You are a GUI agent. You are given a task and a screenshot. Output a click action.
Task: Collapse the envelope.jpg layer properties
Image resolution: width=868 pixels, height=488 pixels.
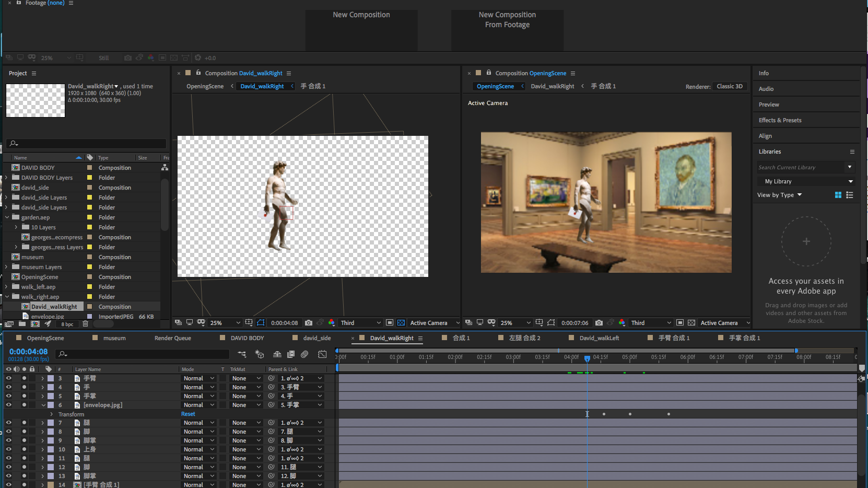point(43,405)
